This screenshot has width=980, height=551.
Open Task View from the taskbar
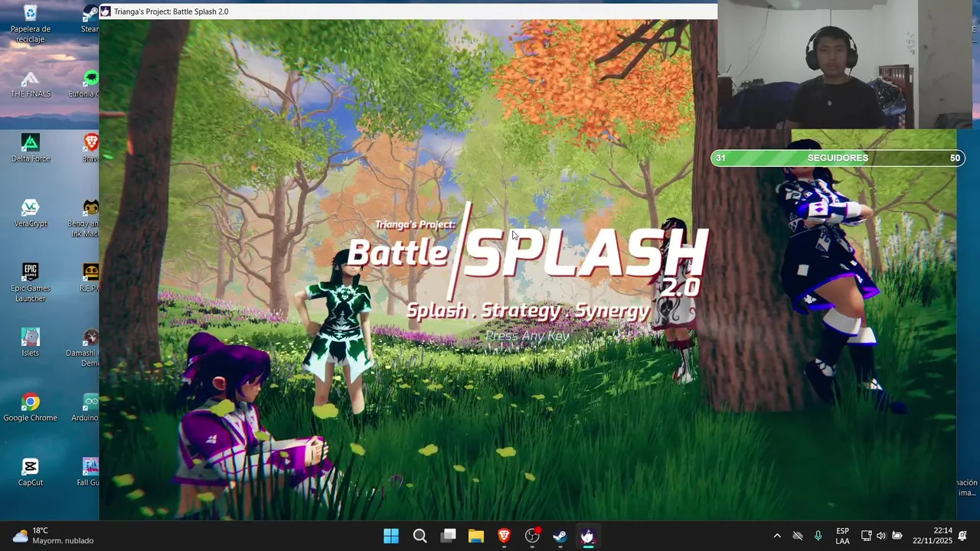click(x=448, y=536)
